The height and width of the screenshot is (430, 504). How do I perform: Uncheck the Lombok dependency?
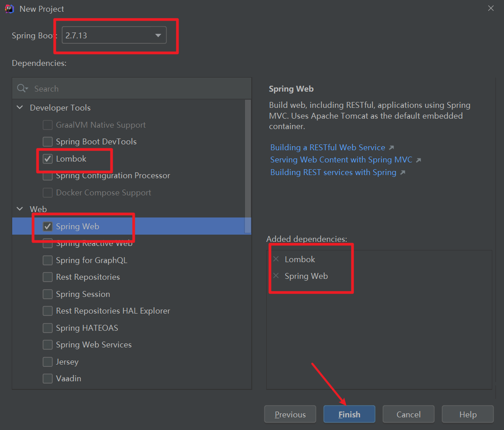pos(47,159)
